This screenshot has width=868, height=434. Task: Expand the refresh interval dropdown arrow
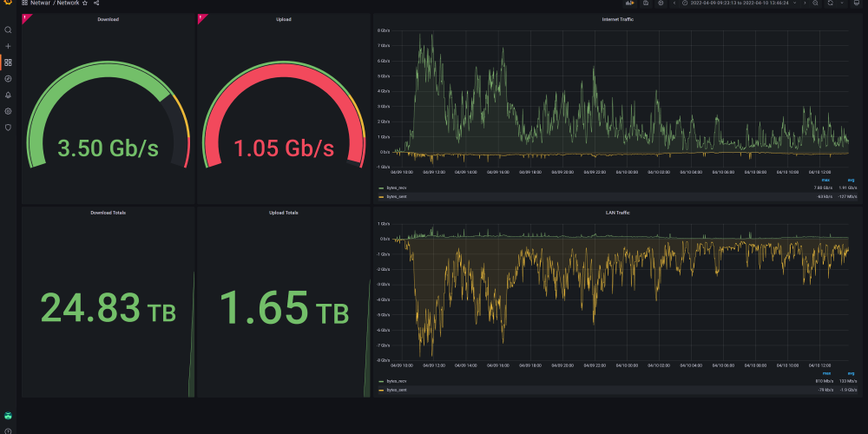[841, 3]
